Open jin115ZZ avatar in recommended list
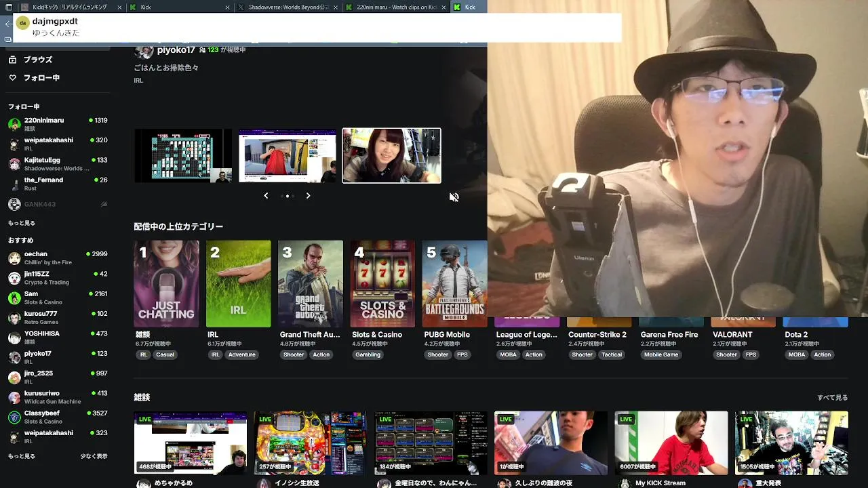This screenshot has height=488, width=868. pos(14,278)
